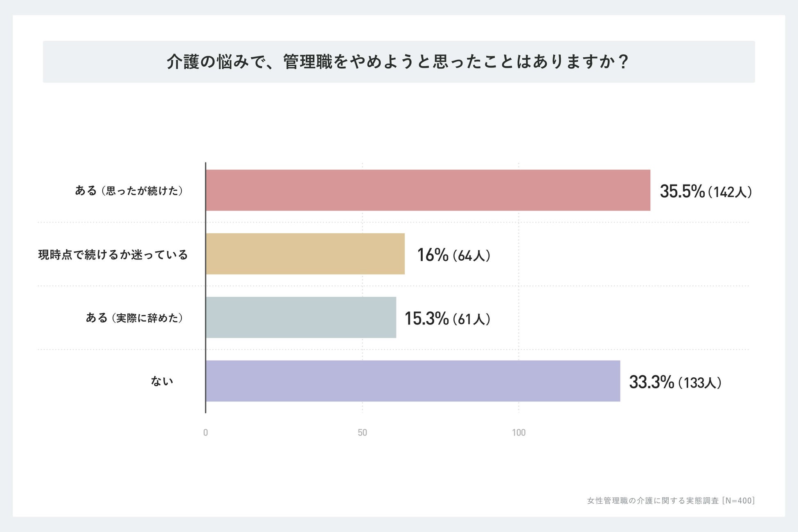Select the 33.3% value label
Viewport: 798px width, 532px height.
651,382
